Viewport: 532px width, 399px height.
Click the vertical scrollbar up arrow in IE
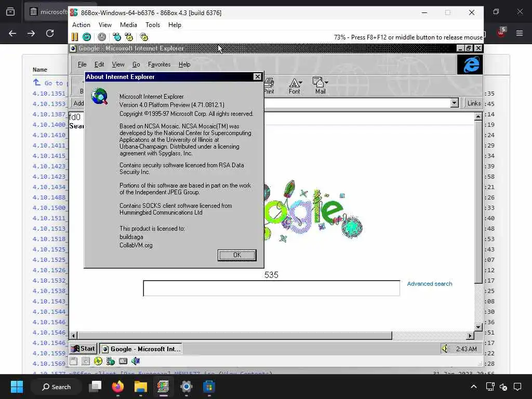(x=478, y=116)
